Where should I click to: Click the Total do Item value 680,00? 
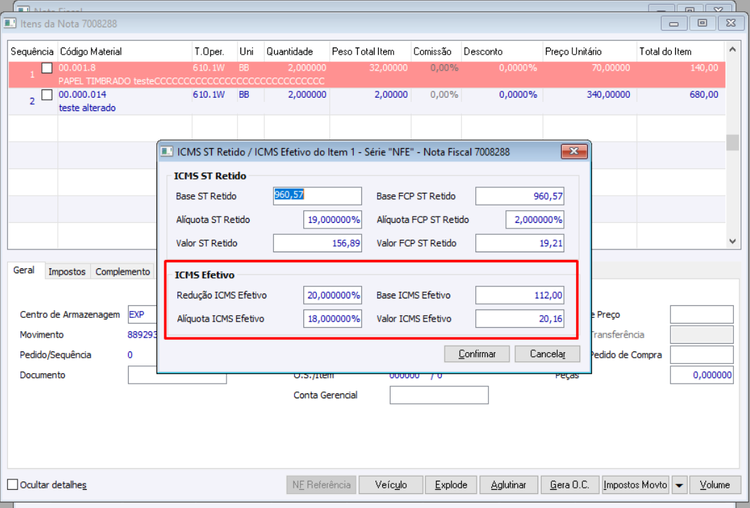(704, 95)
